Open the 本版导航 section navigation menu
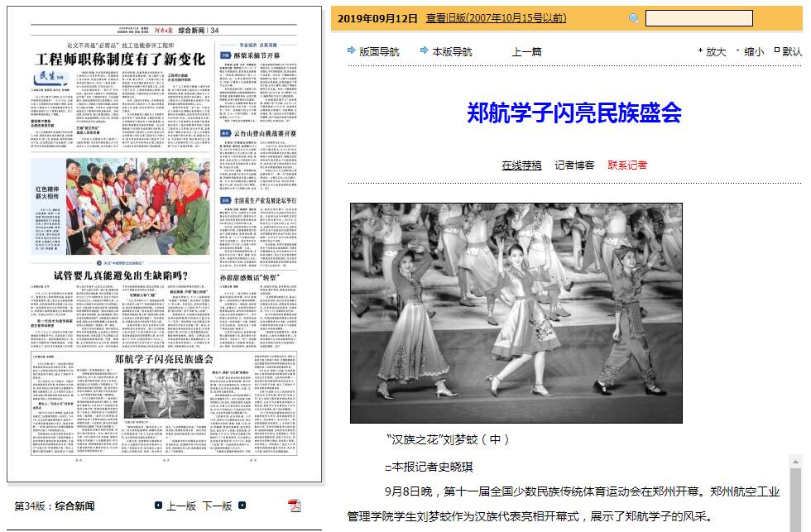This screenshot has width=811, height=532. [x=452, y=51]
